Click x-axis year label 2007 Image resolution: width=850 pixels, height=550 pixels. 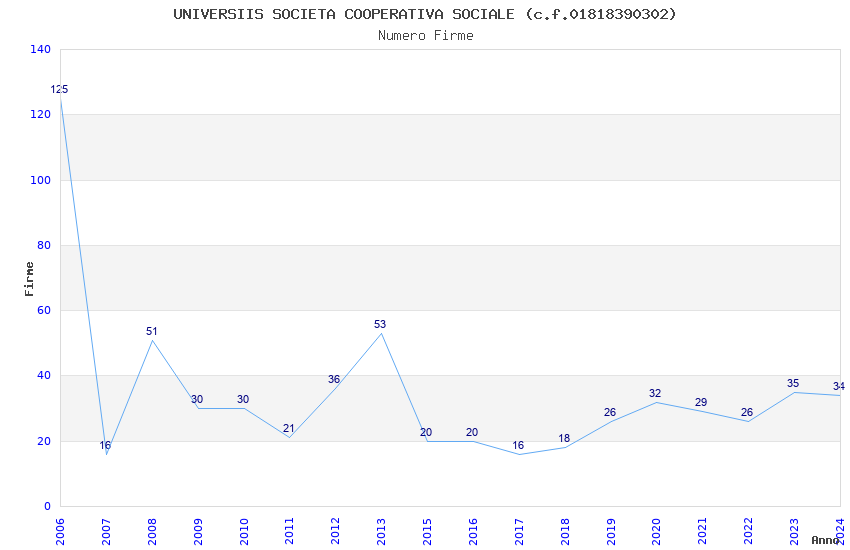(x=106, y=531)
